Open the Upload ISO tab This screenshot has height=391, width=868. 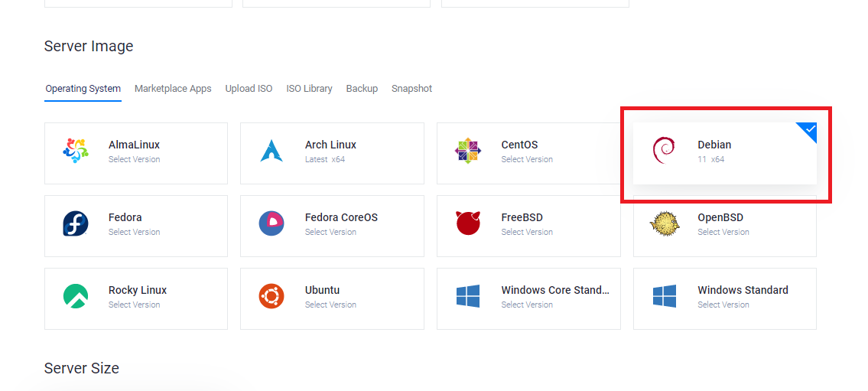(x=249, y=89)
